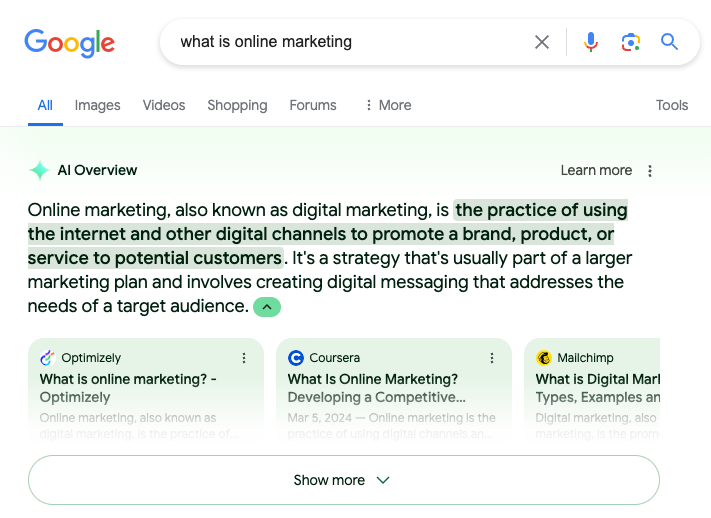
Task: Click the magnifying glass search icon
Action: pos(669,42)
